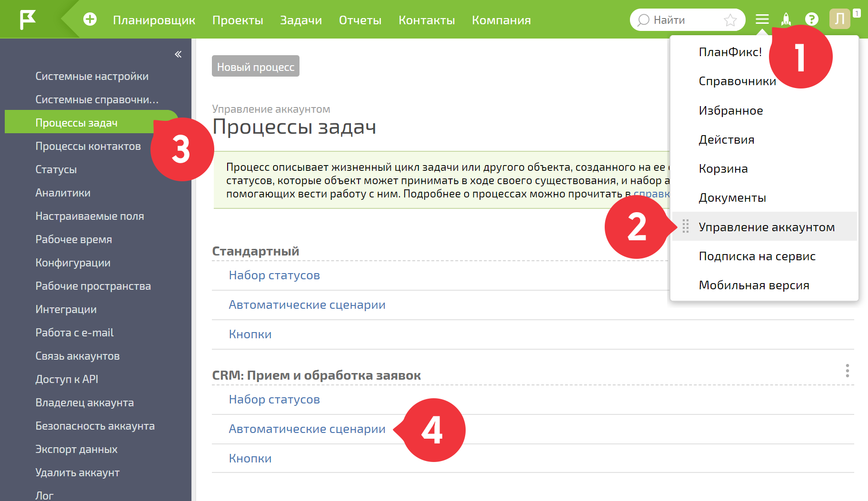Open Интеграции in sidebar

(x=66, y=309)
